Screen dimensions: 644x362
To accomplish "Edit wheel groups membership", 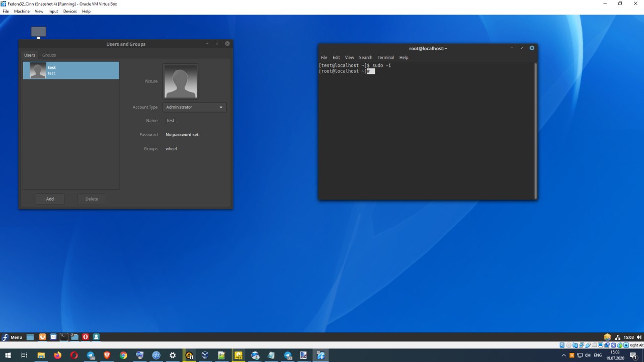I will click(171, 149).
